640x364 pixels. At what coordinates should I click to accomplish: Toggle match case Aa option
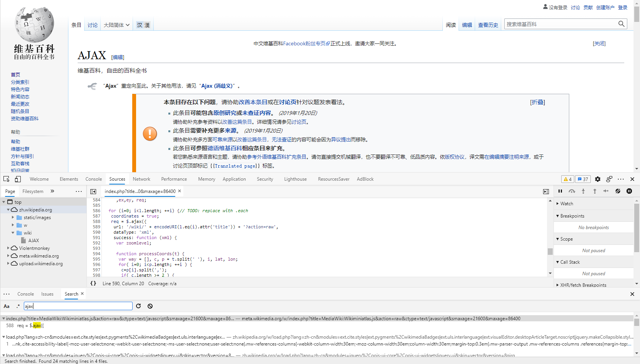[7, 306]
